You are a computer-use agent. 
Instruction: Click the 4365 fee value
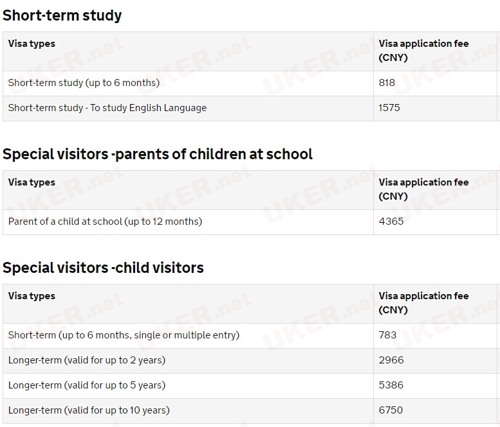point(391,221)
